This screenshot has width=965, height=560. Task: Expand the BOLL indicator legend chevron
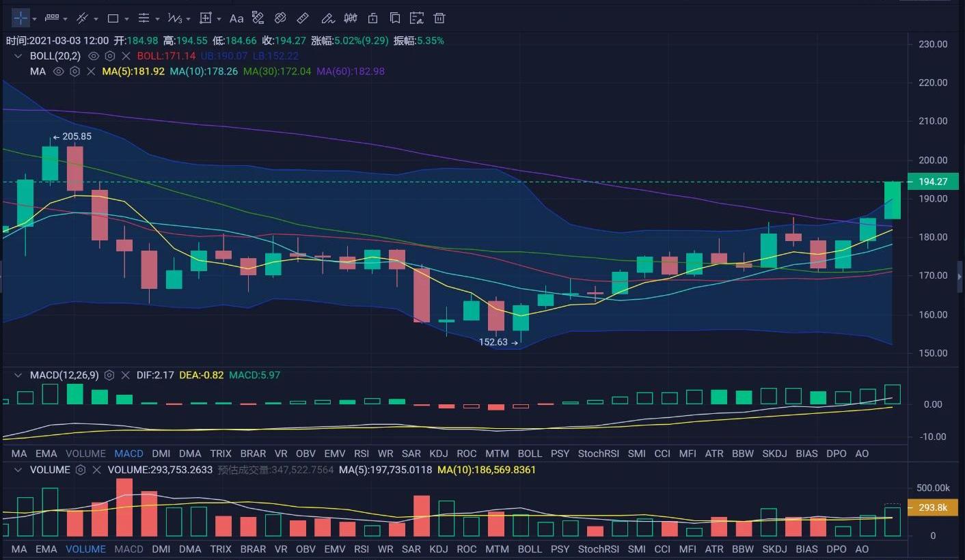[19, 56]
